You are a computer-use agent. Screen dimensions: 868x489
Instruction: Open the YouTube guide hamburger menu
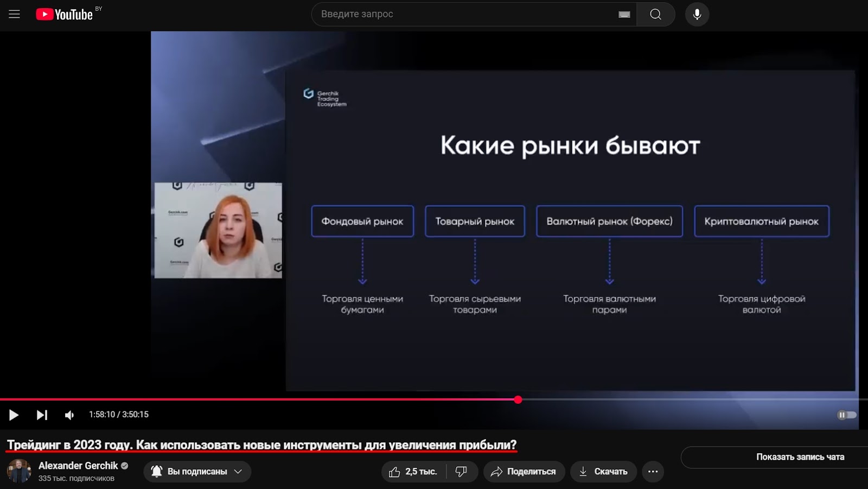point(14,14)
